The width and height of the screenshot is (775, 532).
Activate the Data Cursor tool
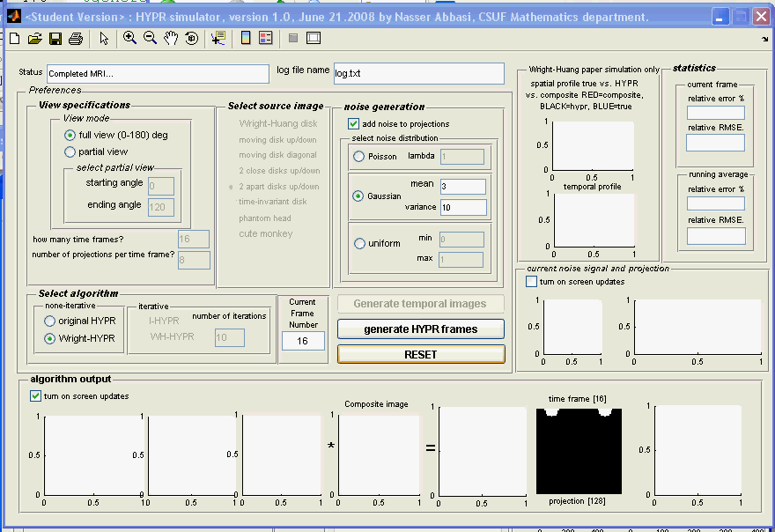tap(218, 38)
